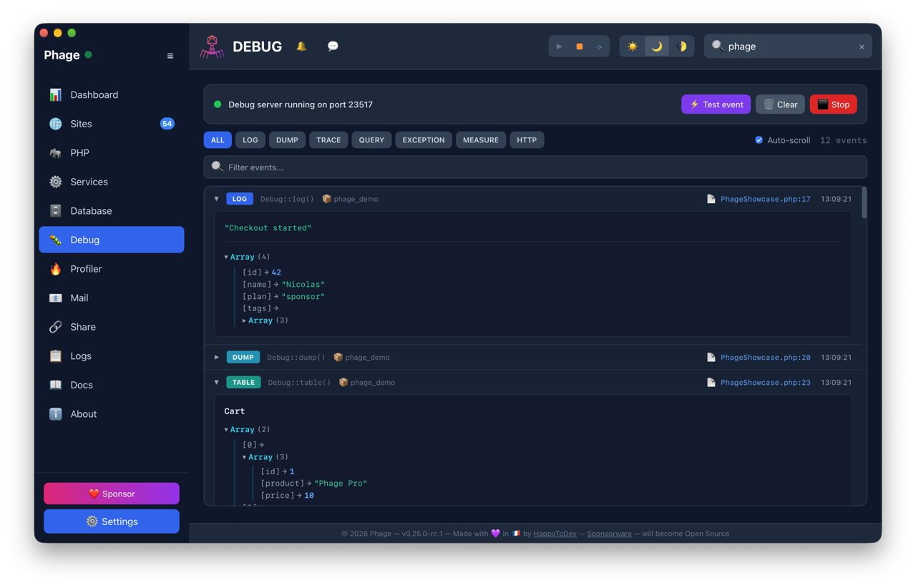Click the play control in the header
Viewport: 916px width, 588px height.
pos(560,46)
